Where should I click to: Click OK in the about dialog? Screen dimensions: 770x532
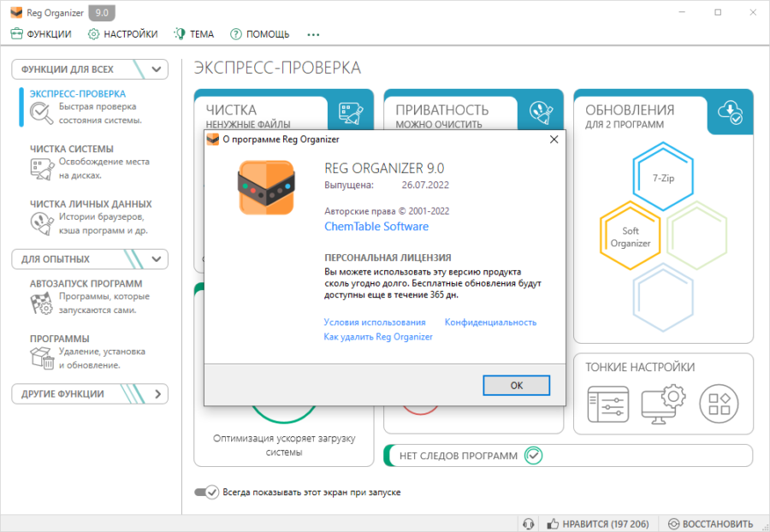tap(516, 385)
